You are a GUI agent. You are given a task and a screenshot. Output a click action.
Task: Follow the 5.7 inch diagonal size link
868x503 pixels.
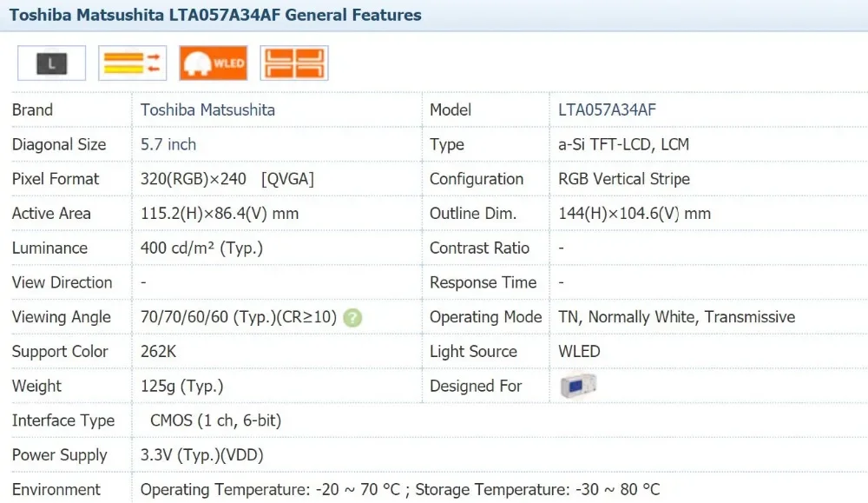point(168,145)
